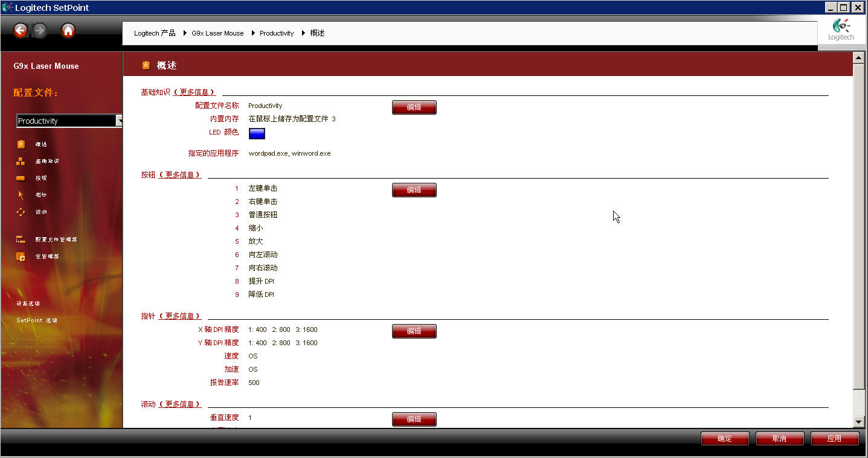Open 'SetPoint 选项' link in sidebar
The width and height of the screenshot is (868, 458).
(37, 320)
